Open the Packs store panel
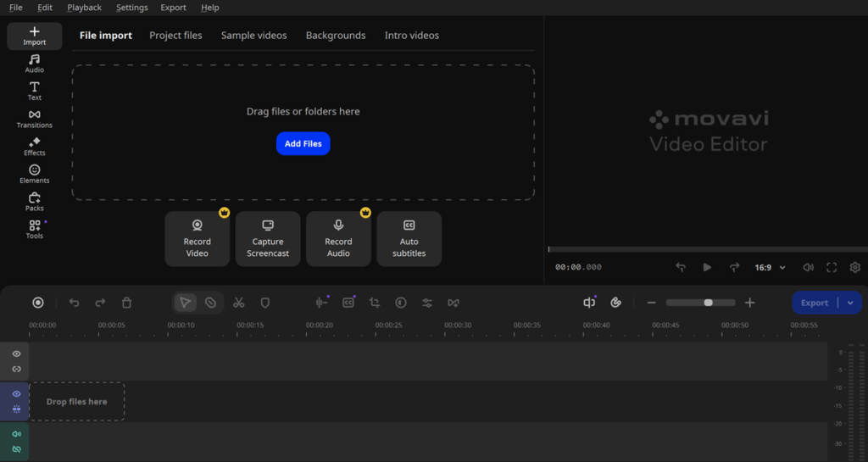Viewport: 868px width, 462px height. 34,202
